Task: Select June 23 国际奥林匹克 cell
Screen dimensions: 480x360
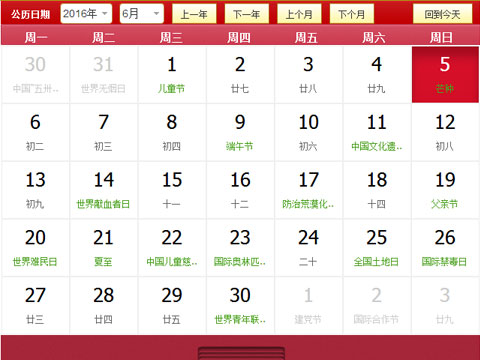Action: point(240,248)
